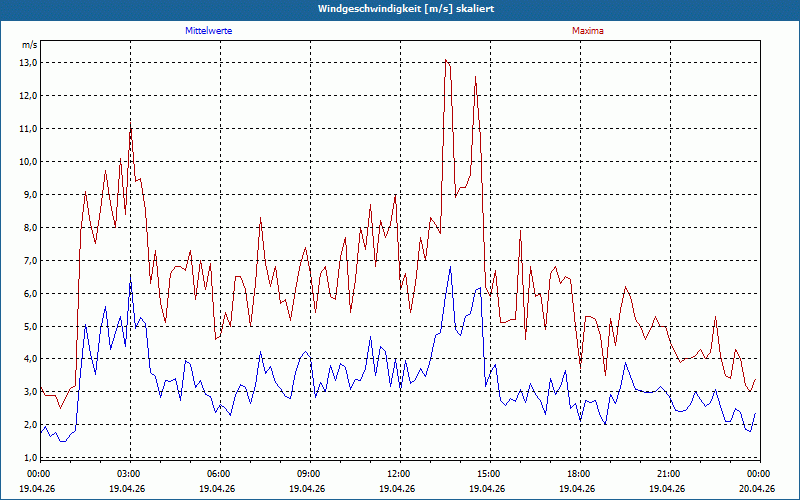Click the 13,0 y-axis label
The height and width of the screenshot is (500, 800).
pos(29,63)
